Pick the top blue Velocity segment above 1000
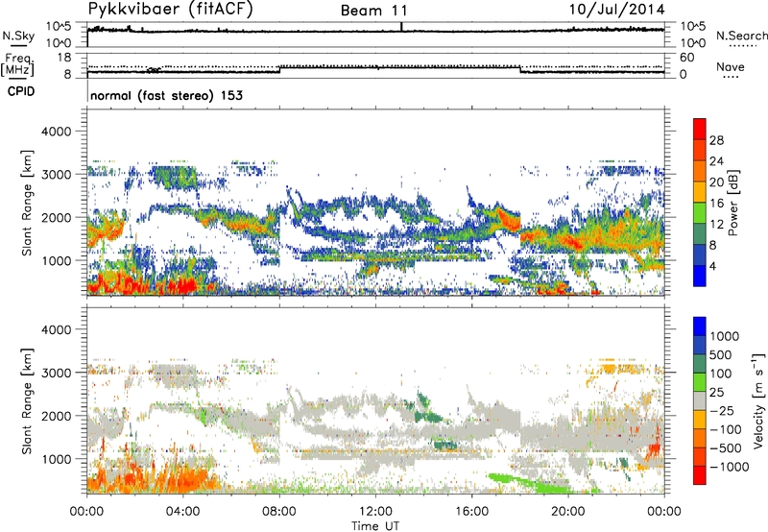Viewport: 768px width, 532px height. pyautogui.click(x=700, y=326)
